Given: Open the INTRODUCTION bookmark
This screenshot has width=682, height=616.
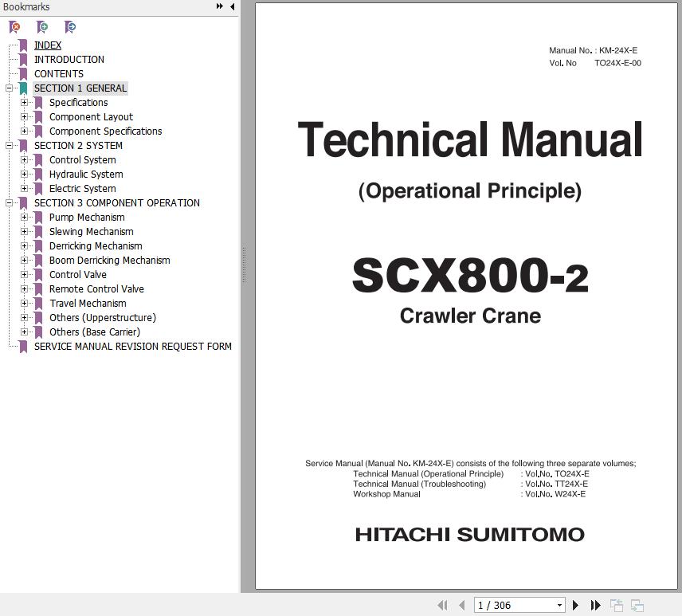Looking at the screenshot, I should [69, 60].
